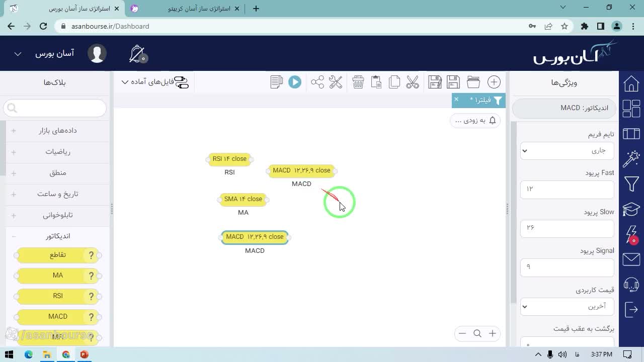Click the Fast period input field
The width and height of the screenshot is (644, 362).
tap(567, 189)
